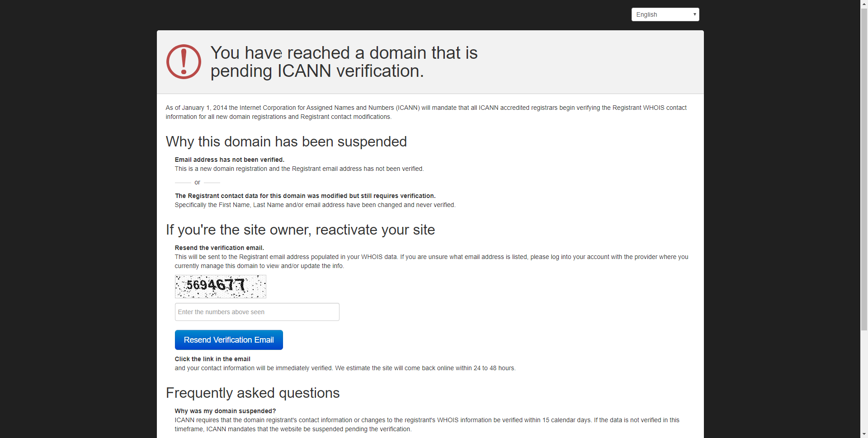The height and width of the screenshot is (438, 868).
Task: Click the "Frequently asked questions" heading
Action: (253, 393)
